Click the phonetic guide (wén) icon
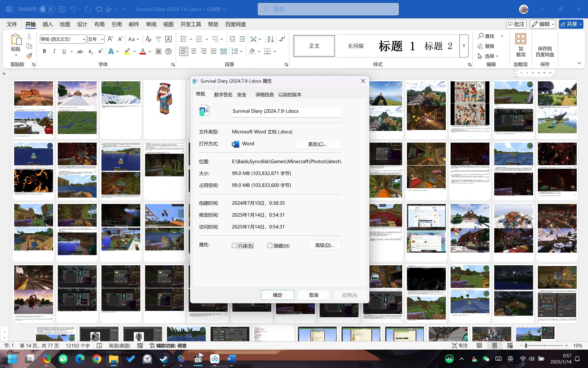Screen dimensions: 588x368 click(158, 39)
